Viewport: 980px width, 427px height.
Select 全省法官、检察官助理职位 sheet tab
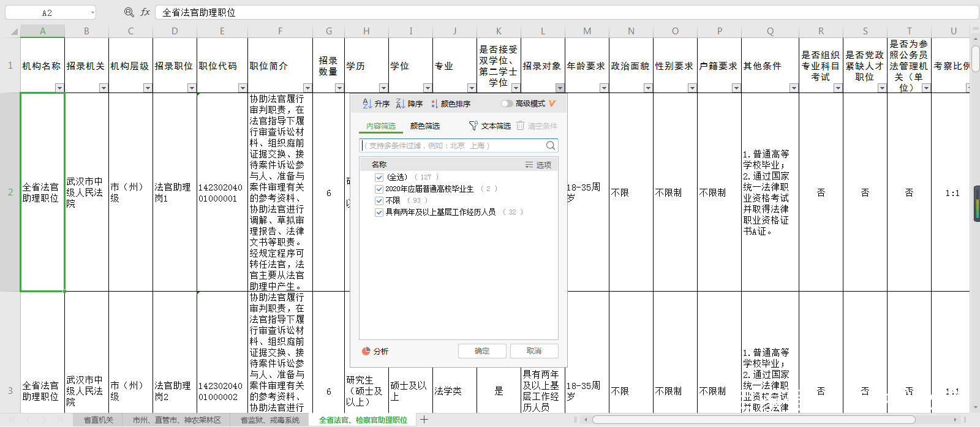(x=363, y=420)
